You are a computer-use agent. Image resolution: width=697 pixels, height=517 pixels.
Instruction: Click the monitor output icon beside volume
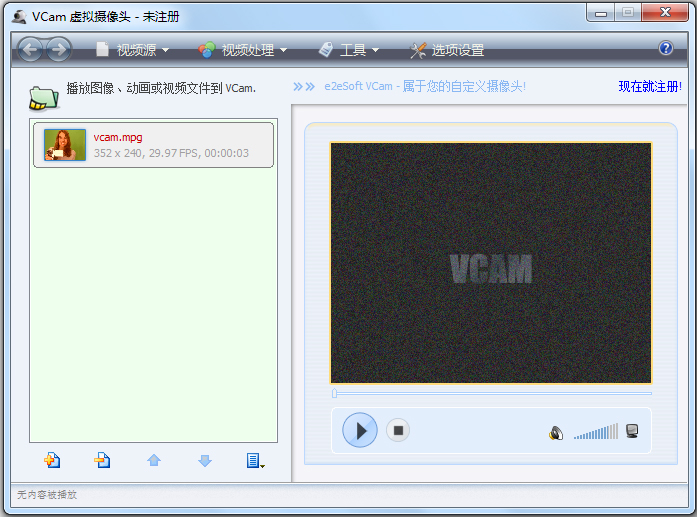(632, 432)
